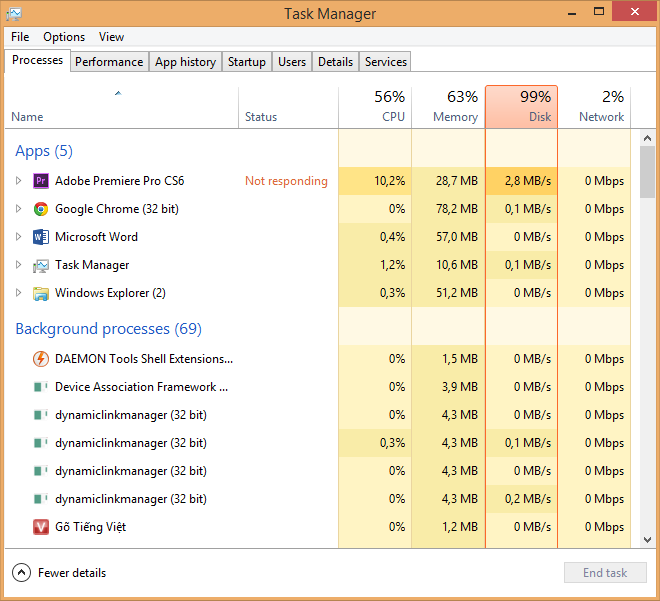Open the View menu
The image size is (660, 601).
click(112, 37)
